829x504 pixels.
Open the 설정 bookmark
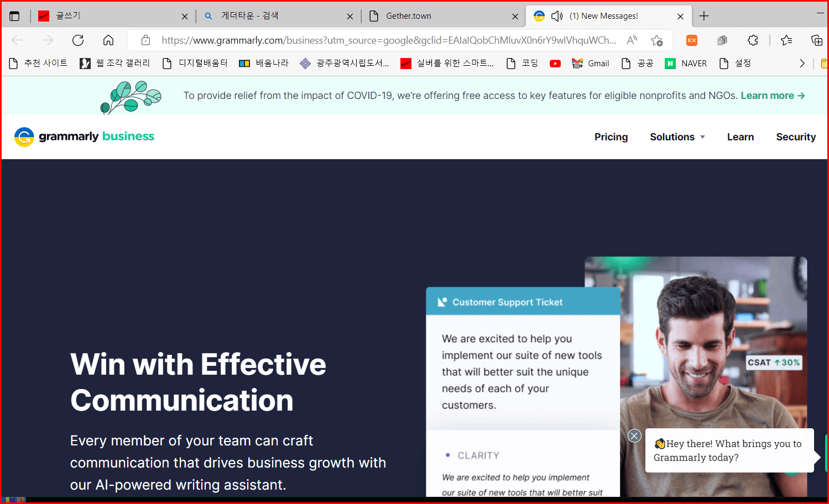pyautogui.click(x=734, y=64)
